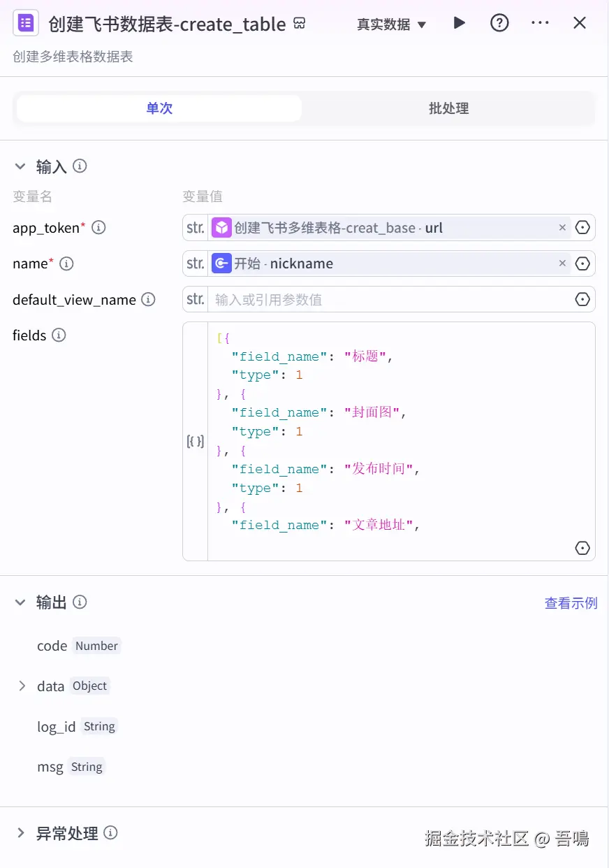Click the "发布时间" value in JSON editor
Viewport: 609px width, 868px height.
[x=379, y=469]
